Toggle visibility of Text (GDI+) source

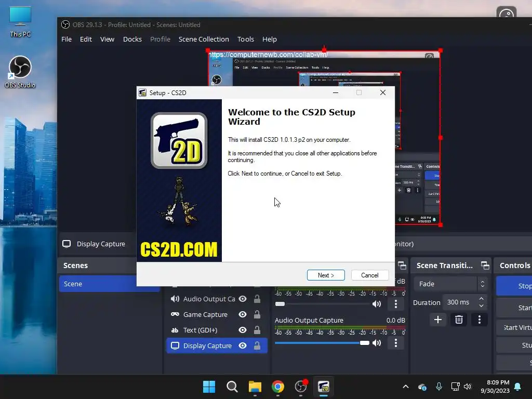point(243,330)
